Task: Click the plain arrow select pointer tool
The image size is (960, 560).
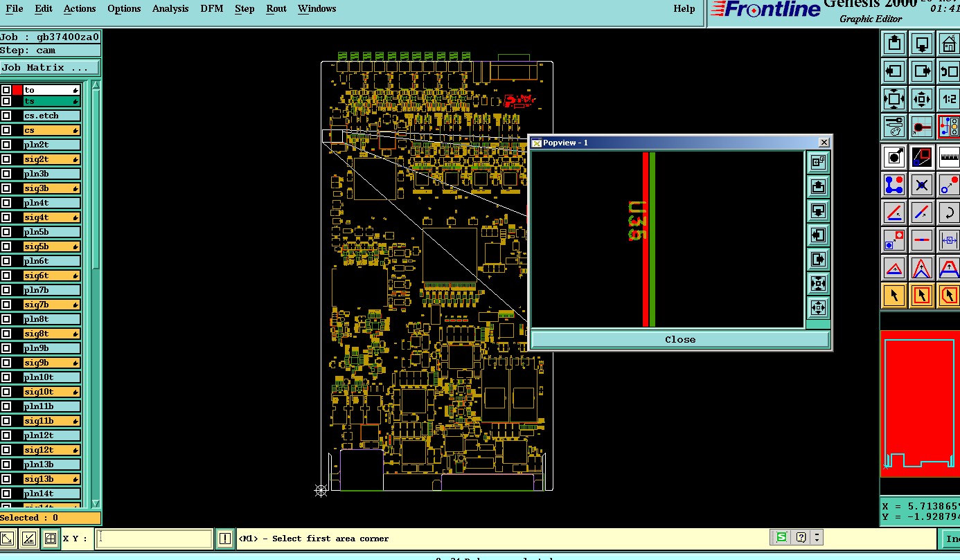Action: [x=894, y=296]
